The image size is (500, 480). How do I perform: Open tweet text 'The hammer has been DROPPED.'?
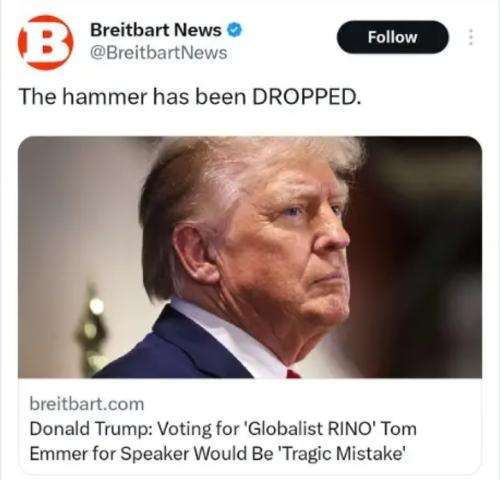pyautogui.click(x=190, y=97)
